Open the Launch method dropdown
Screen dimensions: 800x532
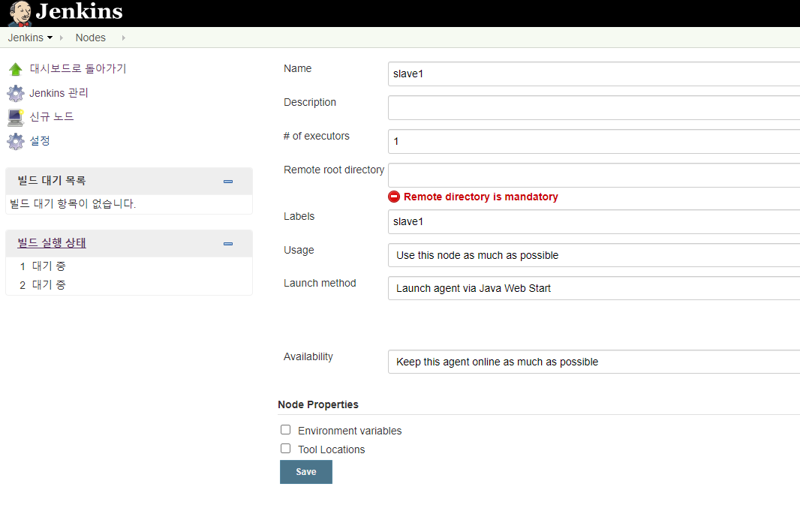[x=594, y=288]
